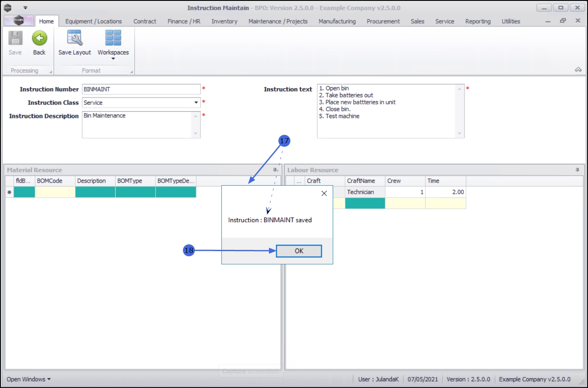Sort by the CraftName column header

(x=365, y=181)
